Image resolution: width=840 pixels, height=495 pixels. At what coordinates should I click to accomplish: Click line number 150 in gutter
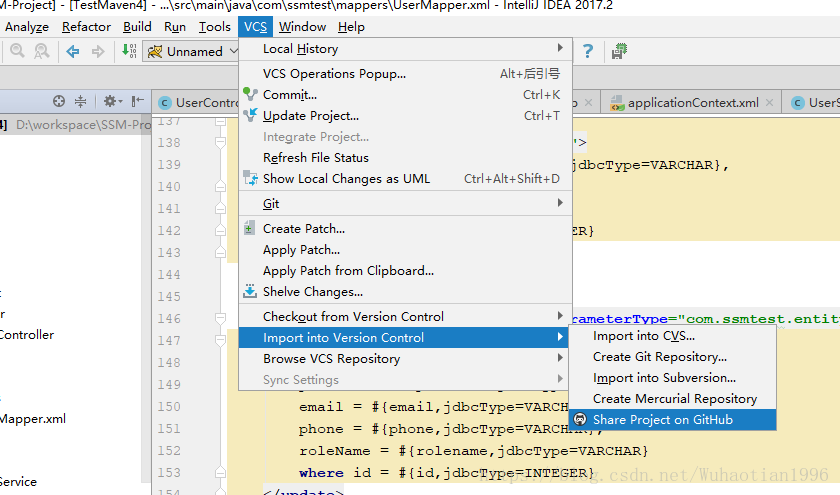pos(169,407)
